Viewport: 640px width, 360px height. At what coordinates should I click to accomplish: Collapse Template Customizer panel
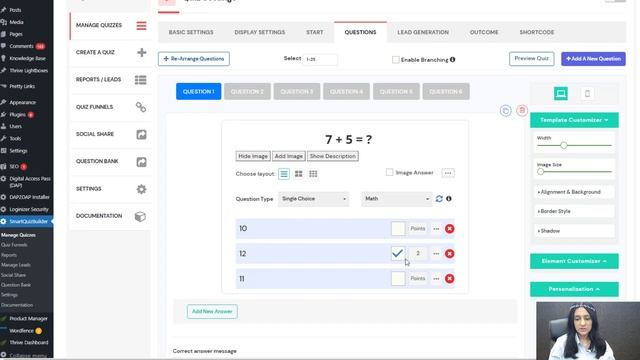pos(574,120)
